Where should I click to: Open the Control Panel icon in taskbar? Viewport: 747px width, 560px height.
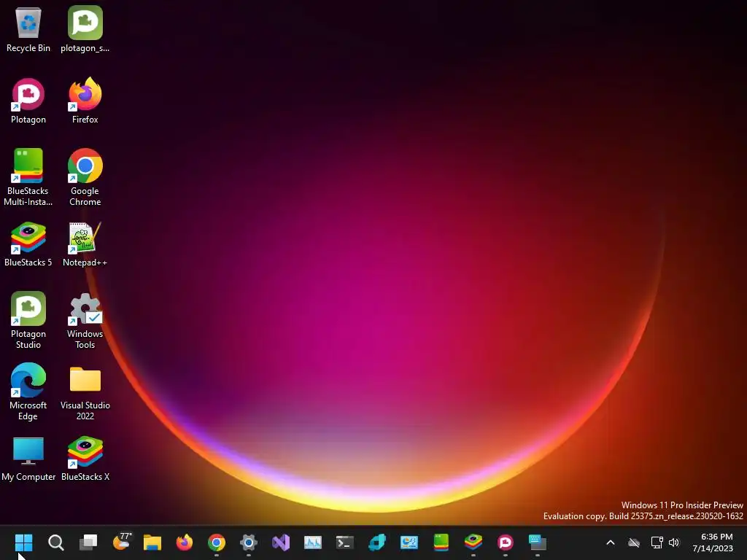click(x=409, y=542)
